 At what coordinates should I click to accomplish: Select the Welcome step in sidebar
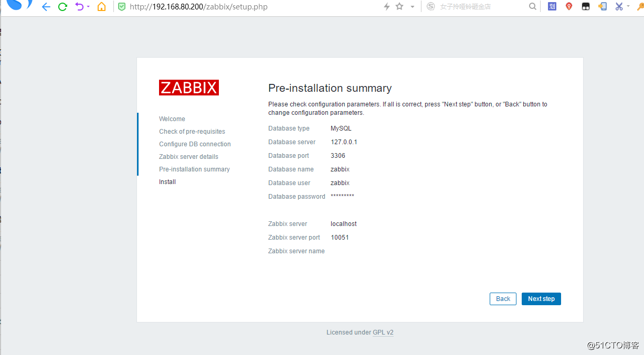(172, 119)
